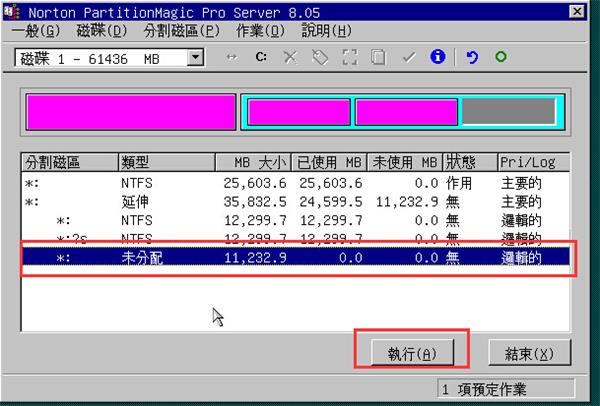Open the 說明(H) help menu
Screen dimensions: 600x406
click(326, 31)
